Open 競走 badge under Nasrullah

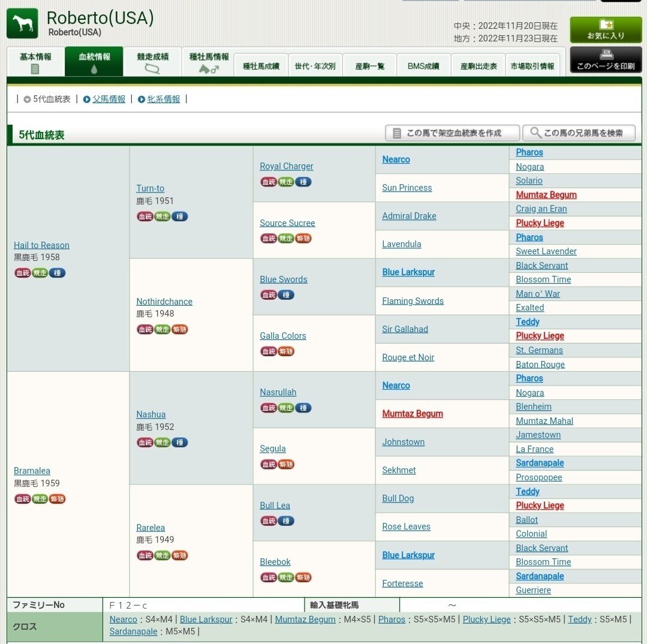tap(286, 408)
